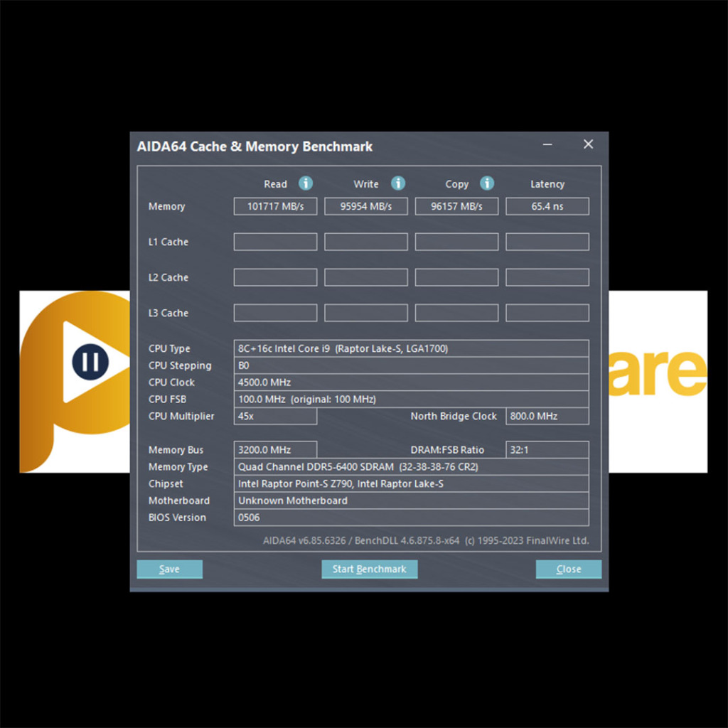
Task: Close the window using title bar X
Action: coord(588,144)
